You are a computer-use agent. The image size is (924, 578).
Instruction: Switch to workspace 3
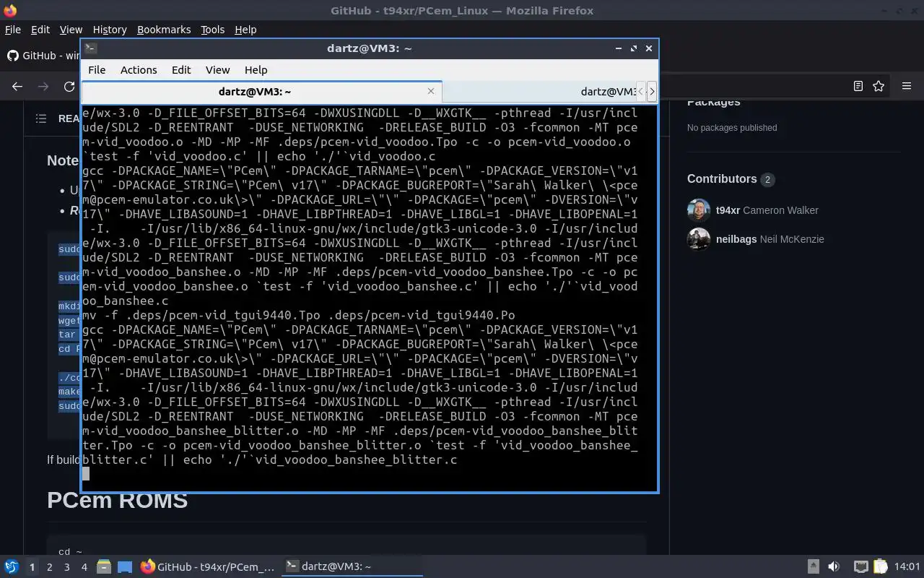tap(66, 567)
